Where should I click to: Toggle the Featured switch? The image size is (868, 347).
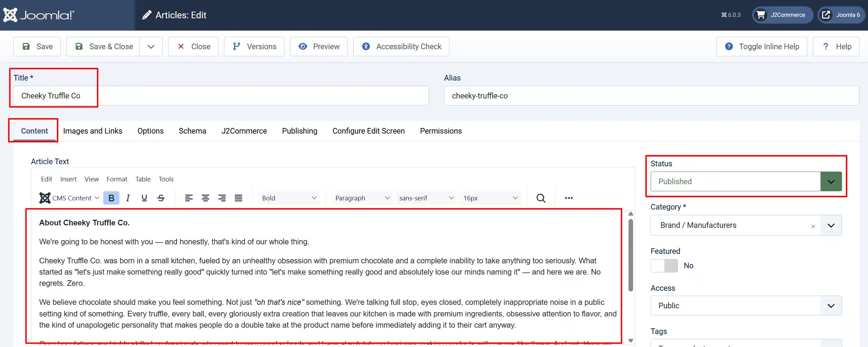coord(664,266)
